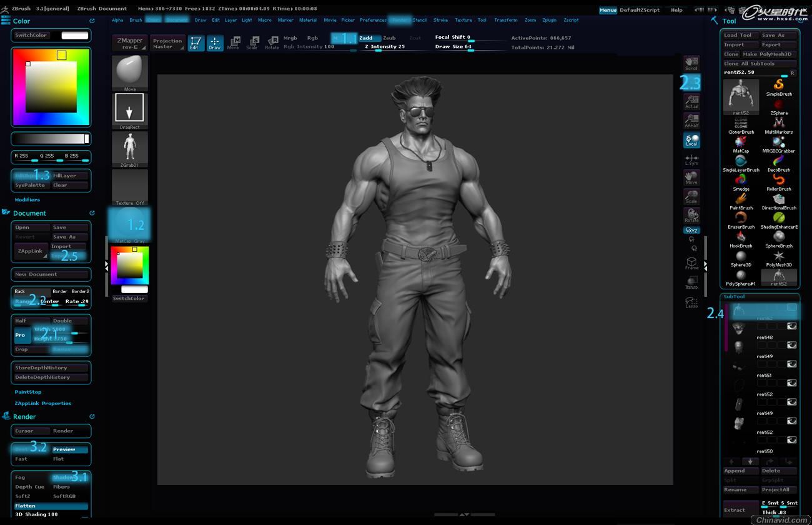Pick the ClonerBrush tool
The height and width of the screenshot is (525, 812).
[741, 124]
